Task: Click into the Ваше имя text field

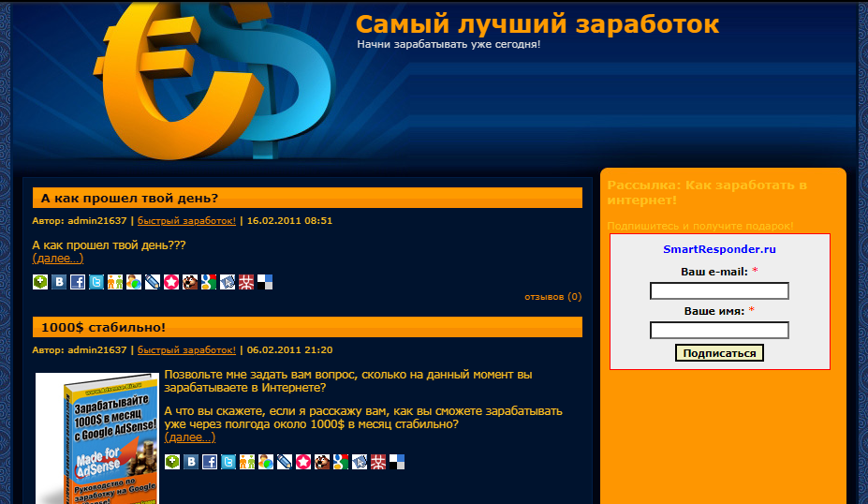Action: tap(719, 330)
